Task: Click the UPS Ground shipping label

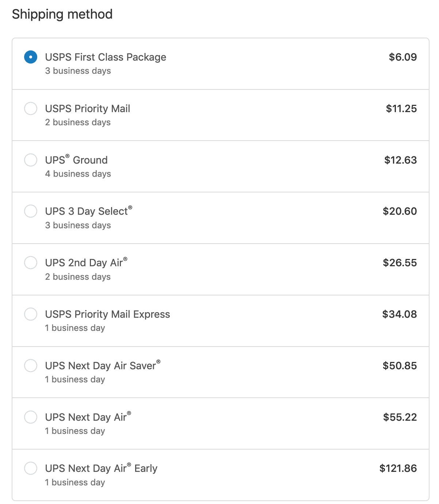Action: tap(76, 160)
